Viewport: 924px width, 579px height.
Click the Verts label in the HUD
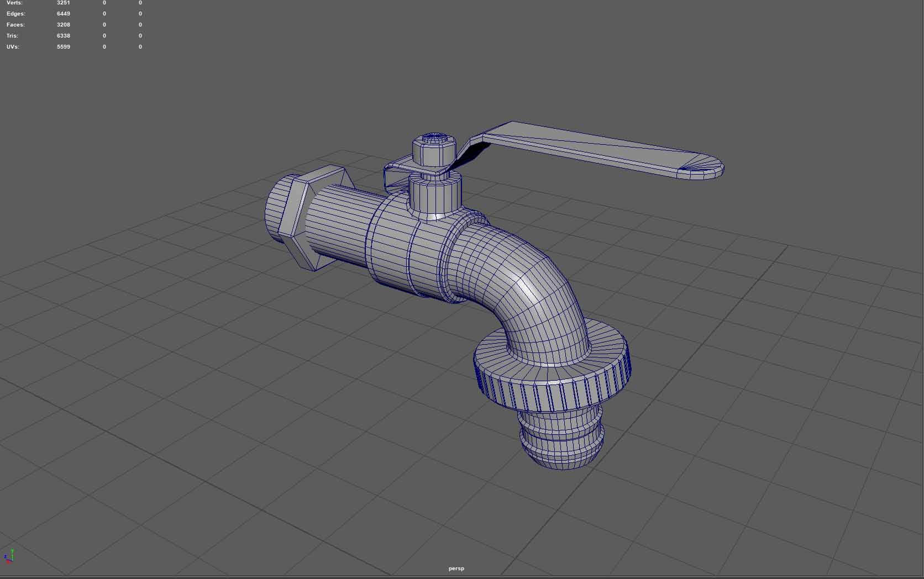click(x=14, y=3)
